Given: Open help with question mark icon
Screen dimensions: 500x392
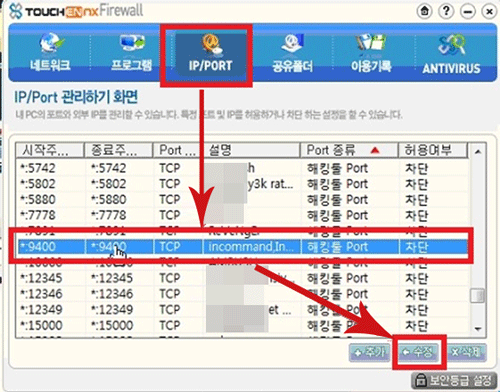Looking at the screenshot, I should tap(446, 11).
